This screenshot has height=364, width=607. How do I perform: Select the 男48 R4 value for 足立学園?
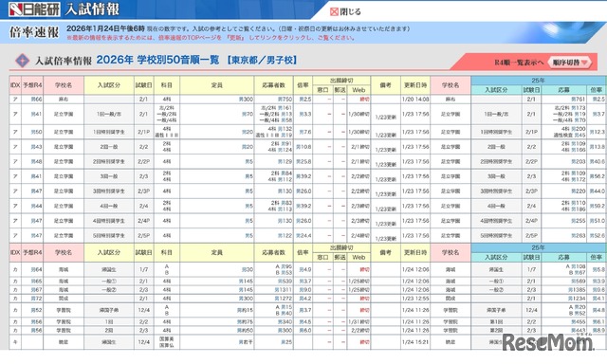coord(37,162)
